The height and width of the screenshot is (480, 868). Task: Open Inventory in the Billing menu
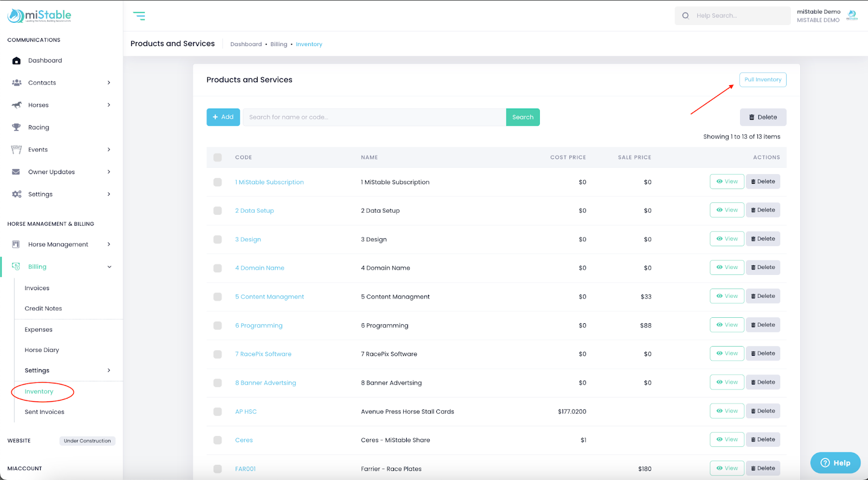click(x=39, y=392)
